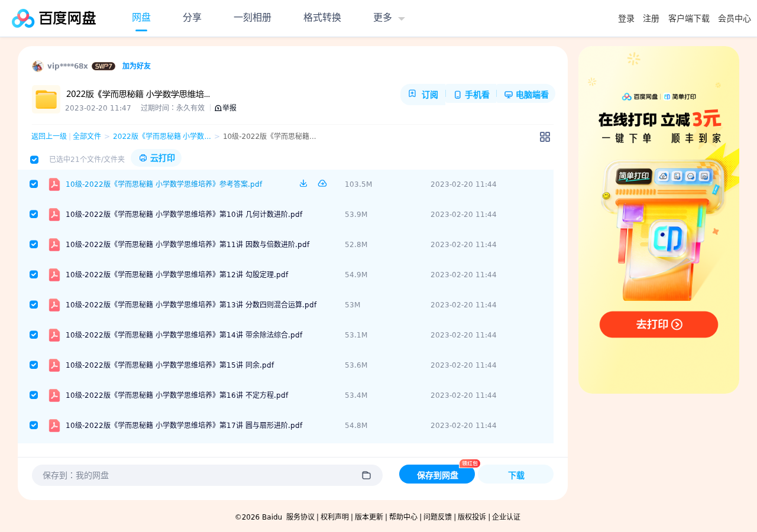Click PDF icon of 第14讲 带余除法综合

coord(54,335)
